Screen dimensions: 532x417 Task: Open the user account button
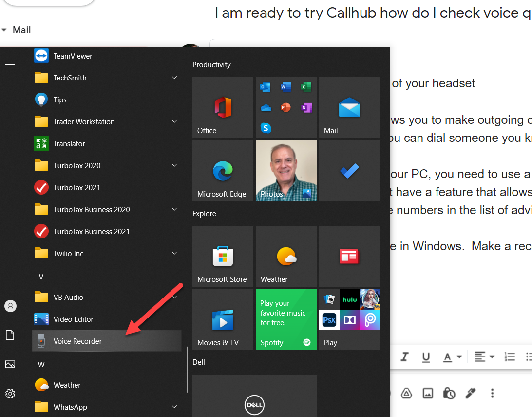tap(11, 306)
